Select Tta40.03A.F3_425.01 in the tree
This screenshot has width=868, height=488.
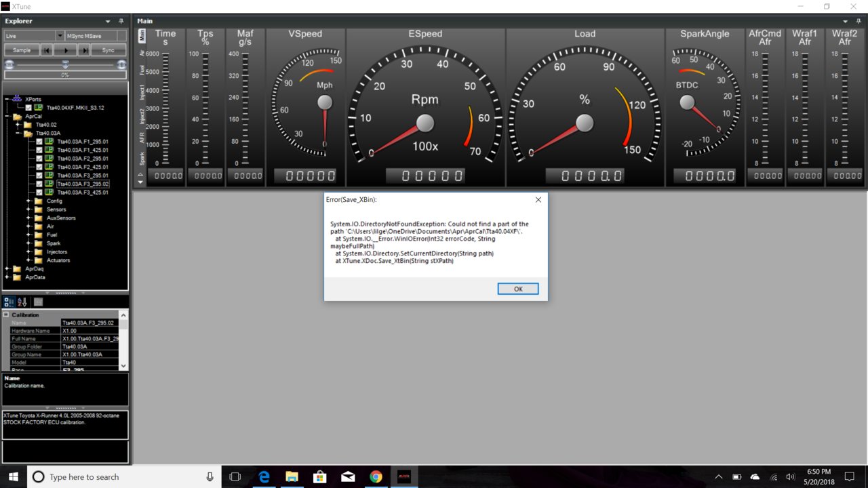click(x=83, y=192)
